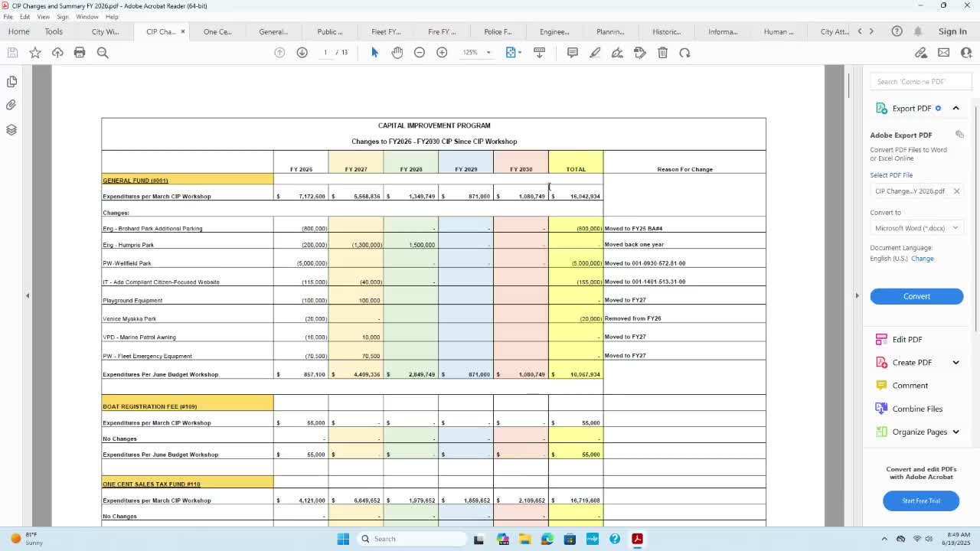Open the find text magnifier tool
Screen dimensions: 980x551
(x=103, y=53)
